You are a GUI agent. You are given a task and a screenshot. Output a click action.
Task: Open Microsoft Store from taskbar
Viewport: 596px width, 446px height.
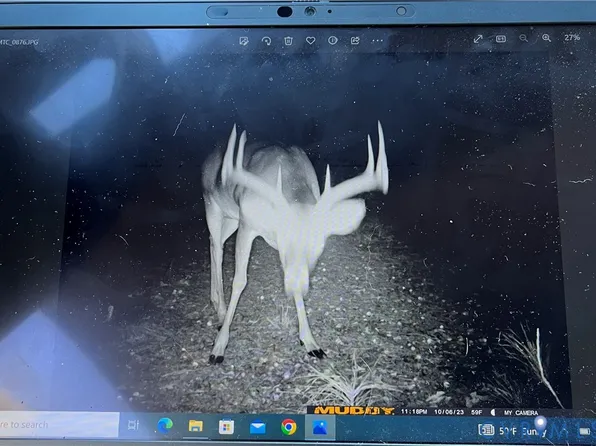click(226, 427)
